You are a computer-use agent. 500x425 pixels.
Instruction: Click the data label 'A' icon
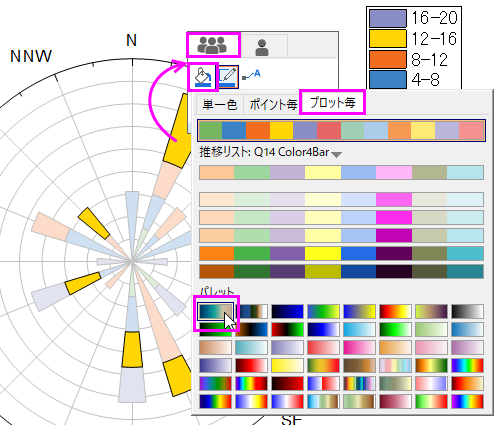pos(251,75)
